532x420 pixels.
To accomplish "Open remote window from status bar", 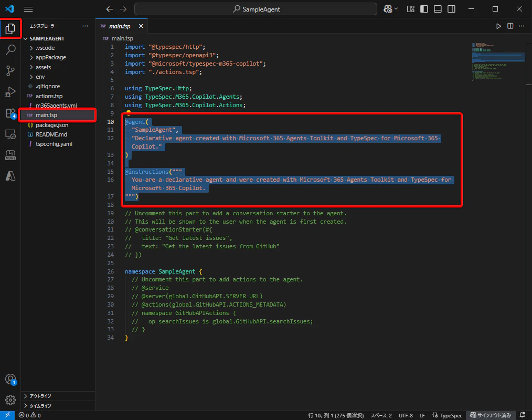I will point(7,415).
